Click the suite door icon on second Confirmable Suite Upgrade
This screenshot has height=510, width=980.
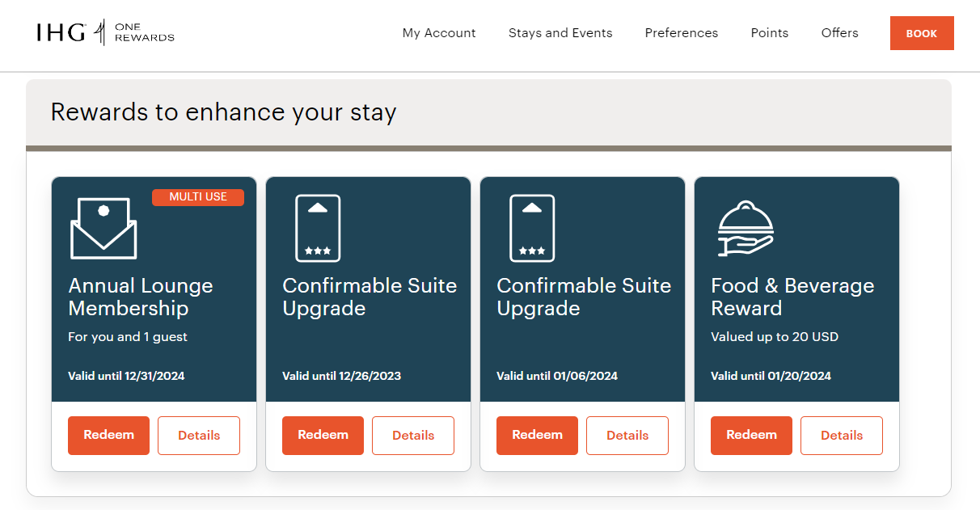point(532,227)
